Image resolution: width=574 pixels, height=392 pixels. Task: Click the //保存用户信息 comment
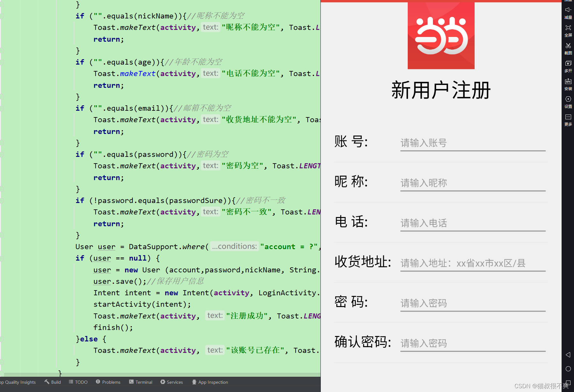(175, 281)
